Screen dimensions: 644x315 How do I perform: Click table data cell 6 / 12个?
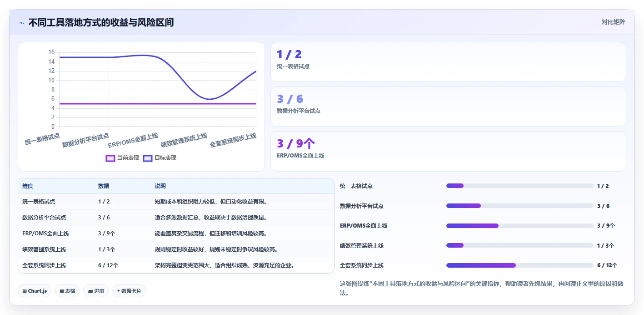(109, 265)
